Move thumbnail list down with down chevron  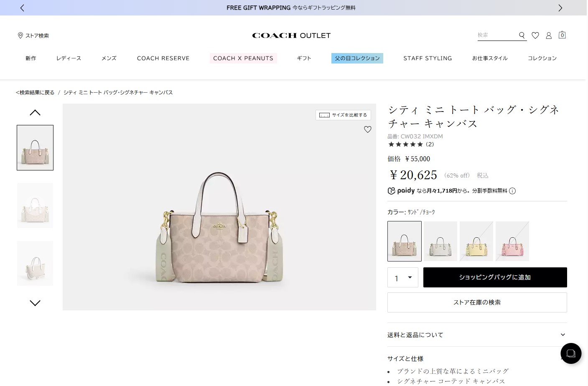pos(35,303)
